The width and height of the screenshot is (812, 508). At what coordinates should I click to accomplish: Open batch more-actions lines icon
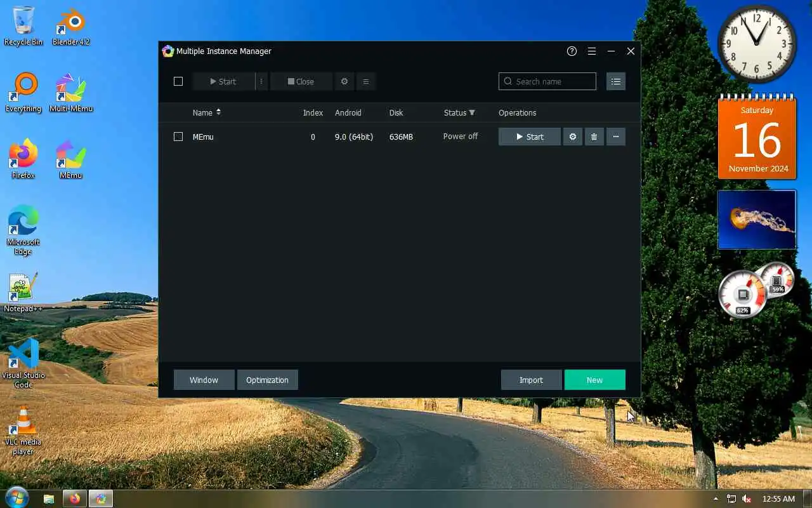[x=365, y=81]
